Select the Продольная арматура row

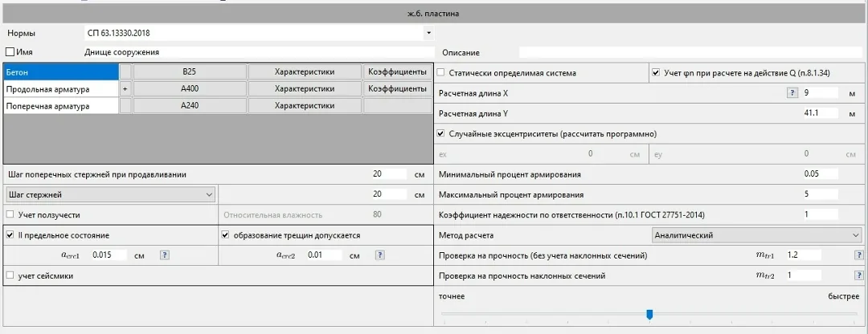61,88
